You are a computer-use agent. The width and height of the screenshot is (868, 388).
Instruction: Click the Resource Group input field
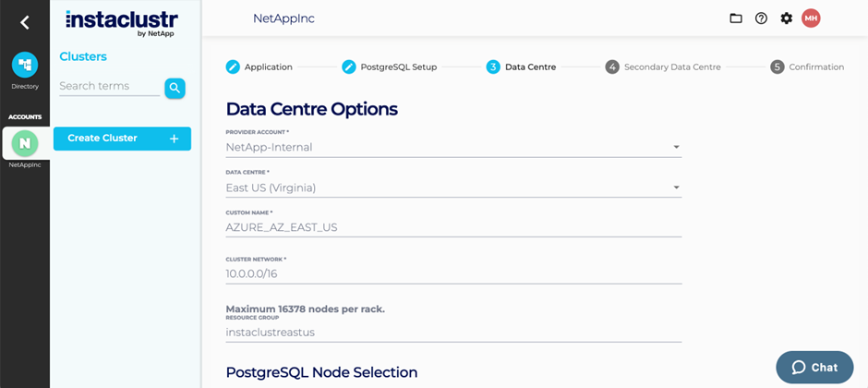pos(453,333)
